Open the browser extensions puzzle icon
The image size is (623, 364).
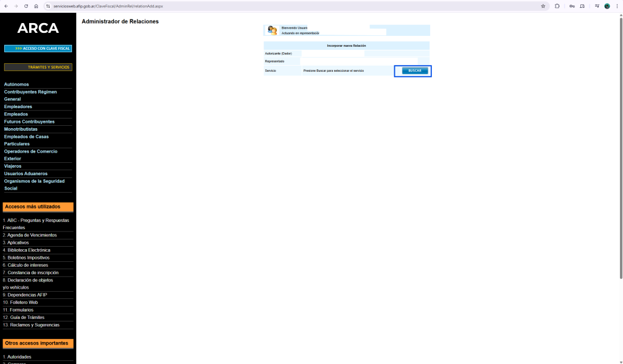(557, 6)
